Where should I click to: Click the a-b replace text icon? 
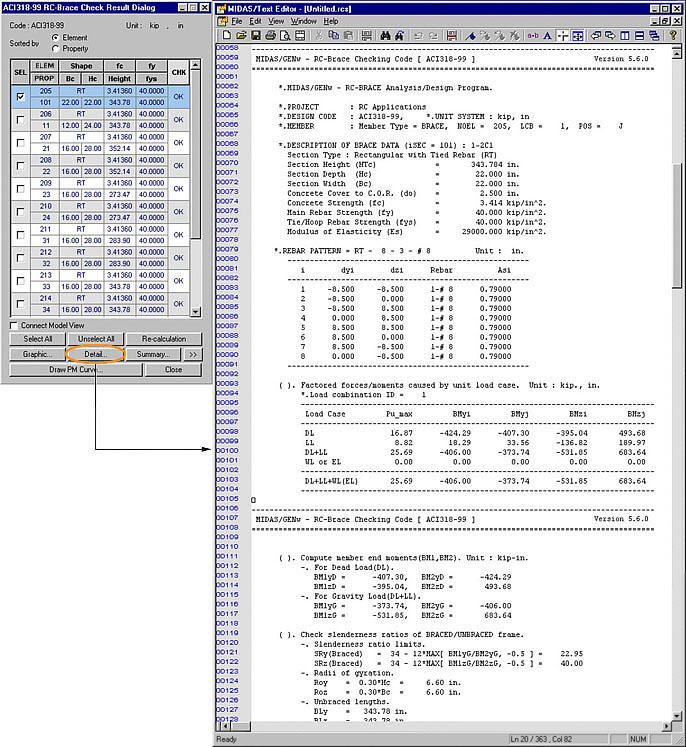(x=533, y=35)
